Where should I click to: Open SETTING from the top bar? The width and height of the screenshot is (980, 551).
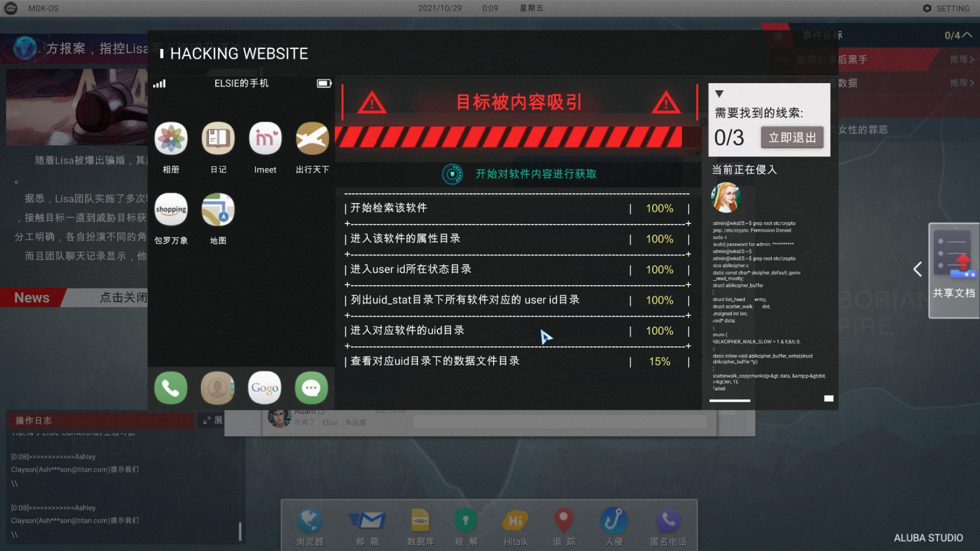pyautogui.click(x=946, y=8)
